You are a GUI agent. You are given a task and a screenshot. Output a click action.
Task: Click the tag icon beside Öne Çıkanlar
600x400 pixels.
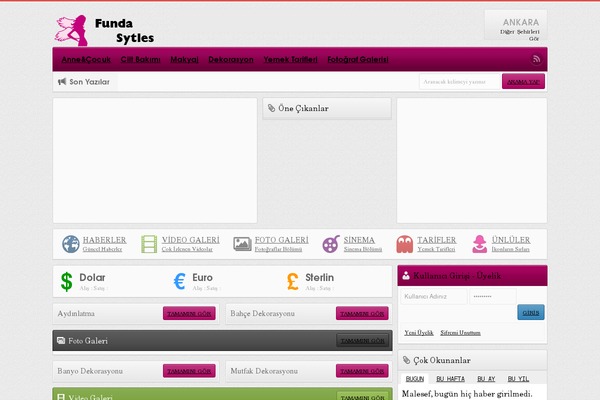click(x=271, y=108)
